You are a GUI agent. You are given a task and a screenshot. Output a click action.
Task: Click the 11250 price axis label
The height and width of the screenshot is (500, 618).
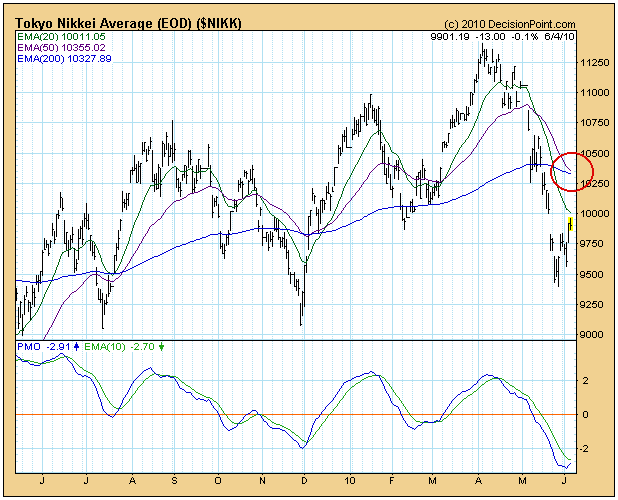594,63
